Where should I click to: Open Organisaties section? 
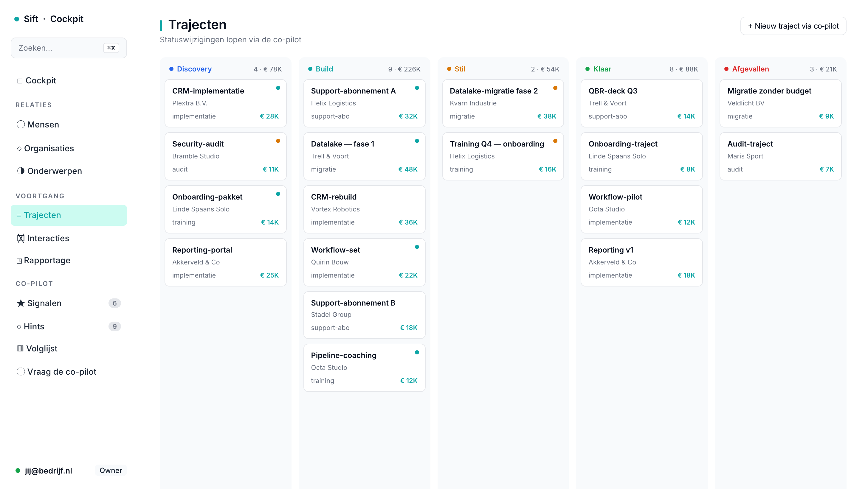pyautogui.click(x=69, y=148)
